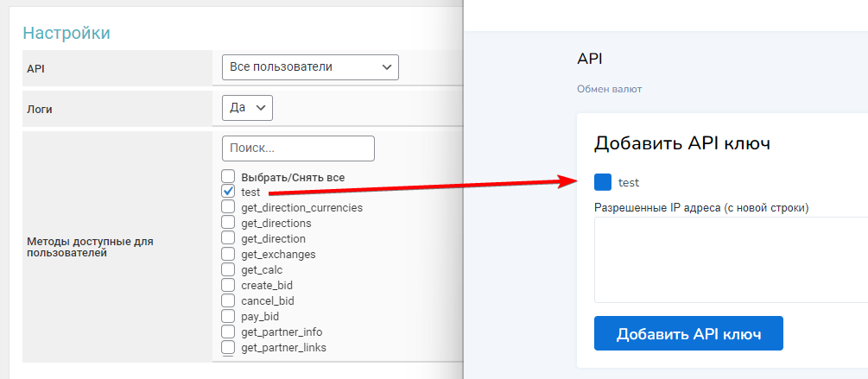Viewport: 868px width, 379px height.
Task: Tick the pay_bid method checkbox
Action: (x=228, y=316)
